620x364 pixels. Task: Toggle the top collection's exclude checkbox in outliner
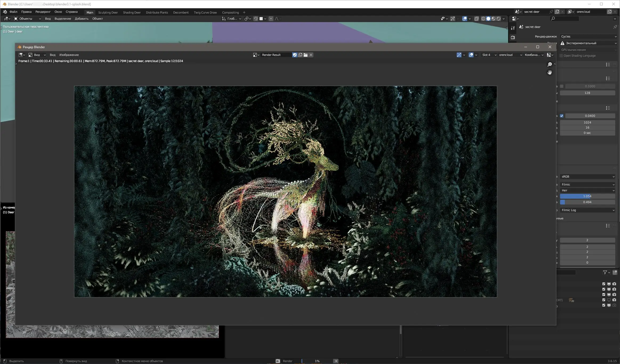[604, 284]
